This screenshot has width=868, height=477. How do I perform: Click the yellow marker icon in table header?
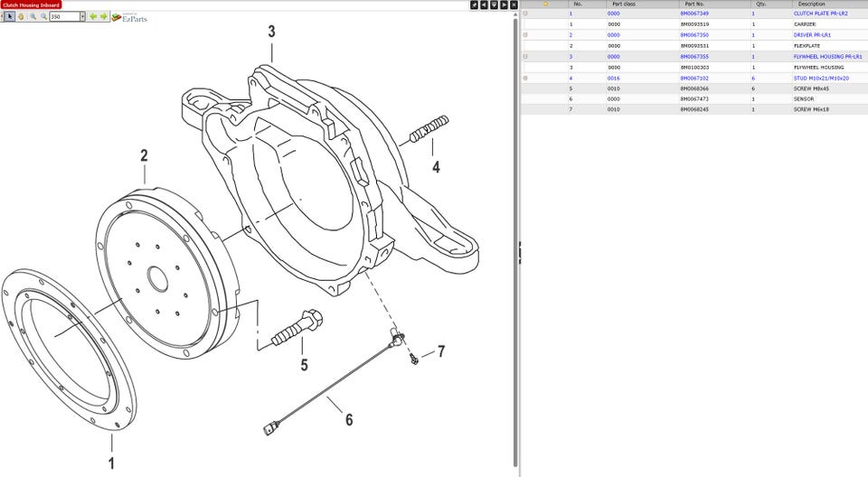pyautogui.click(x=545, y=4)
